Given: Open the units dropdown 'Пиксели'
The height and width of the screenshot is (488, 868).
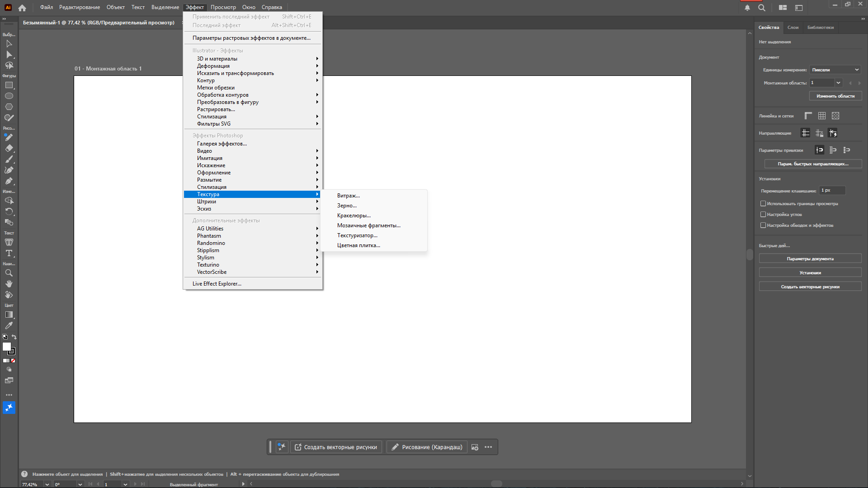Looking at the screenshot, I should [835, 70].
